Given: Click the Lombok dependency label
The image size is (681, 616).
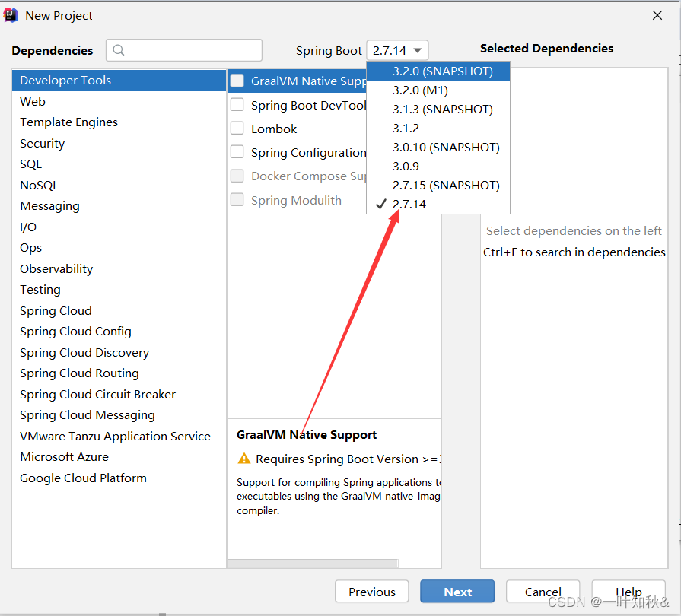Looking at the screenshot, I should 274,129.
